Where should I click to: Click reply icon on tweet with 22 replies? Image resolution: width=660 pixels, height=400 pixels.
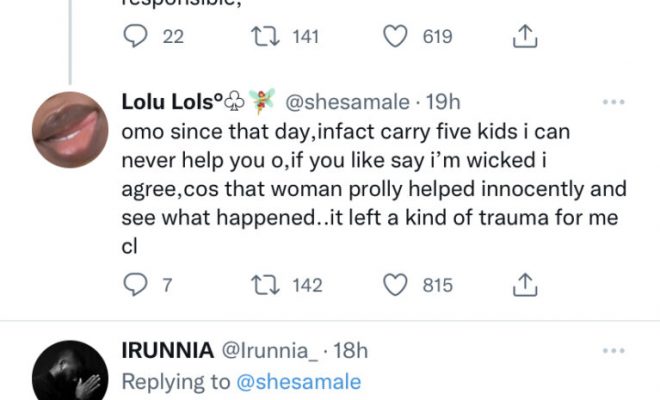coord(134,37)
